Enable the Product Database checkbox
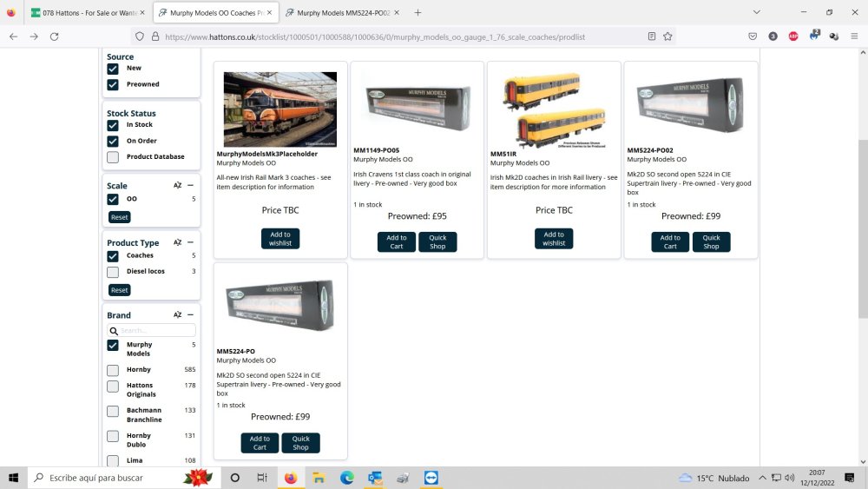Viewport: 868px width, 489px height. (x=113, y=157)
